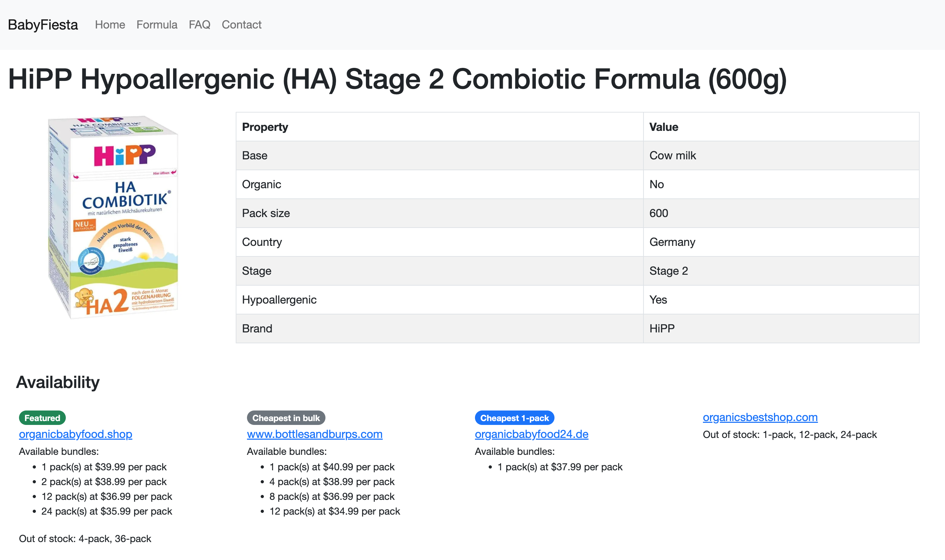The width and height of the screenshot is (945, 560).
Task: Open the Contact page
Action: point(242,25)
